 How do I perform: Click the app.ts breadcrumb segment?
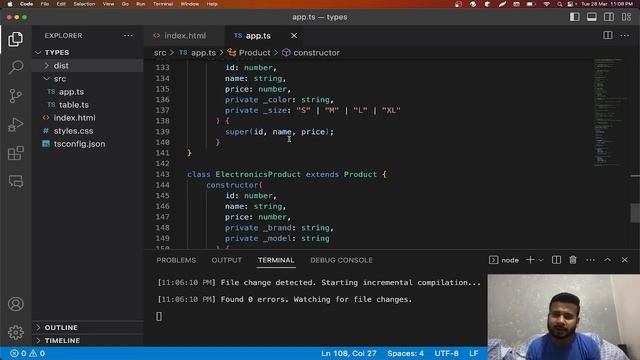click(198, 53)
